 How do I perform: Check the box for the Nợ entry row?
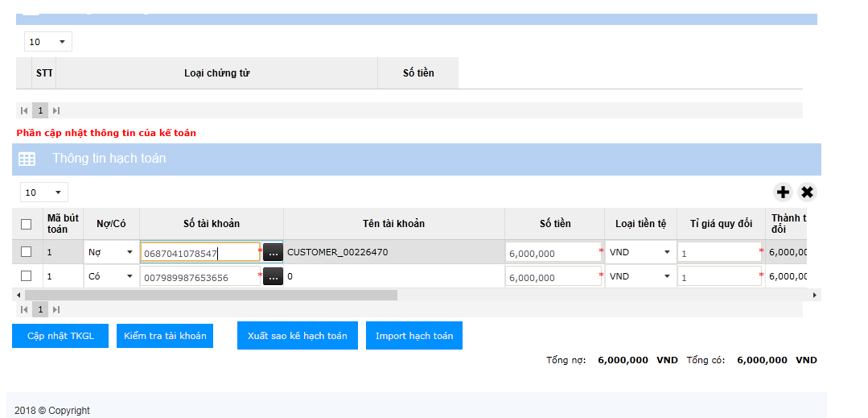click(26, 252)
